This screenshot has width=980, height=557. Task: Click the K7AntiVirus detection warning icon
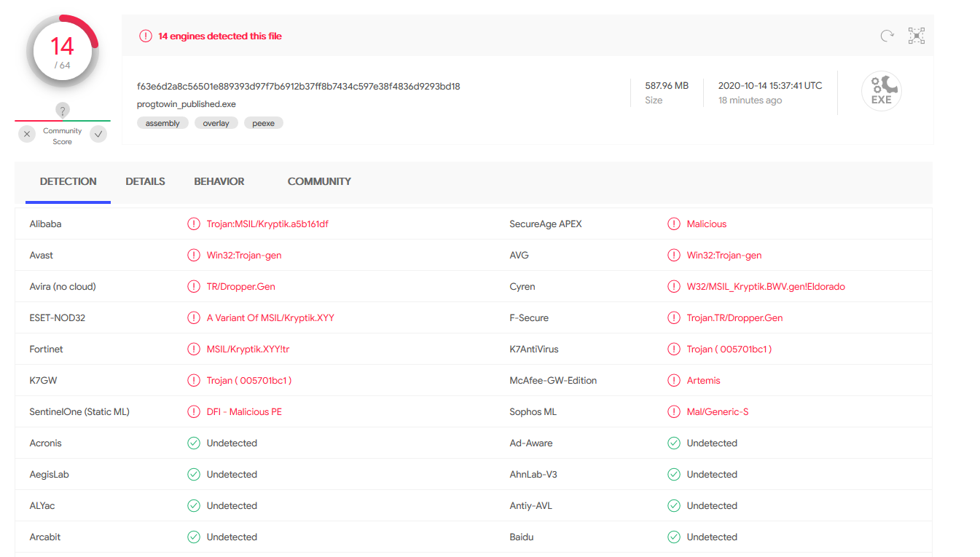point(674,349)
